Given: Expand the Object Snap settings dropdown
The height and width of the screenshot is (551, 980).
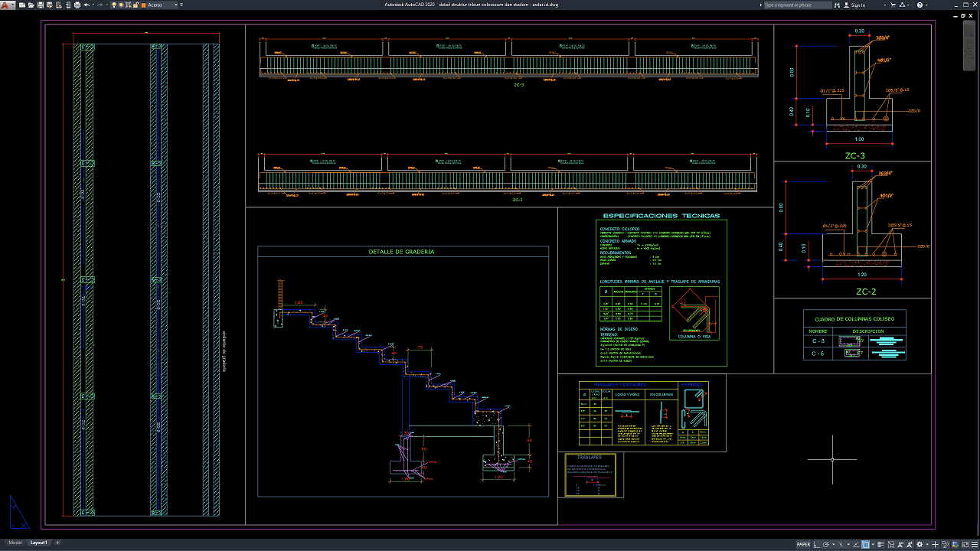Looking at the screenshot, I should click(873, 545).
